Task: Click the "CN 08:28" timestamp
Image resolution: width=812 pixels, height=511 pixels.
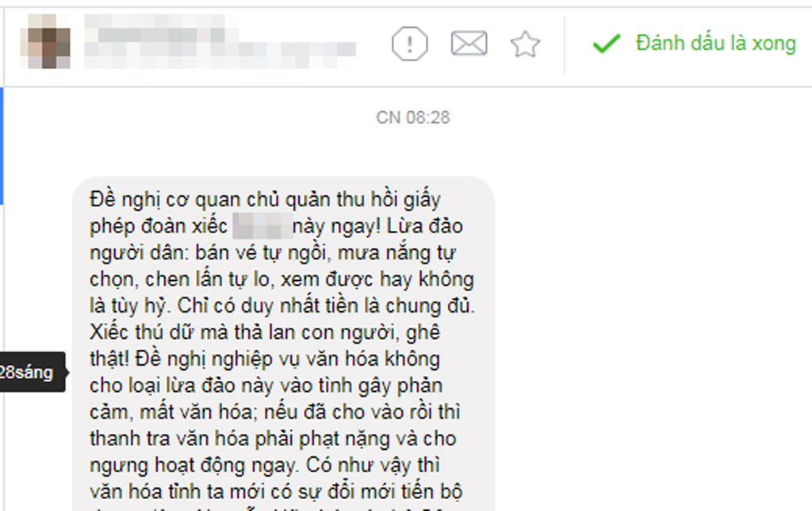Action: click(x=412, y=117)
